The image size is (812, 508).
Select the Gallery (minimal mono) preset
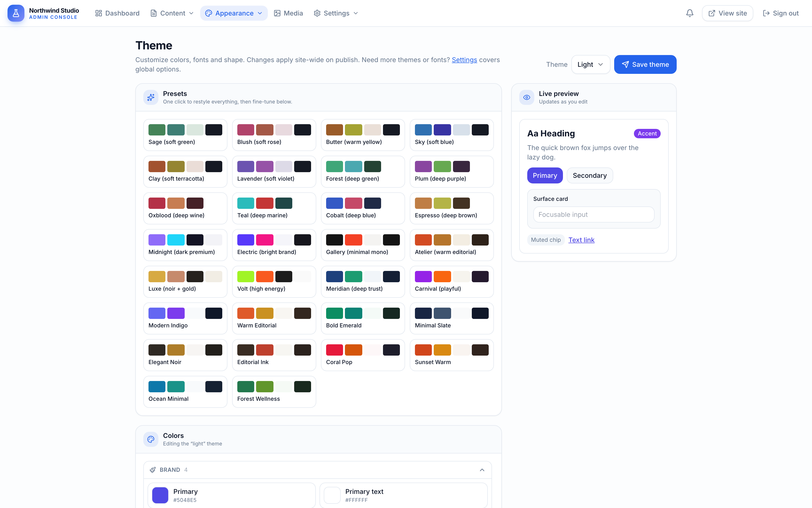pyautogui.click(x=363, y=245)
